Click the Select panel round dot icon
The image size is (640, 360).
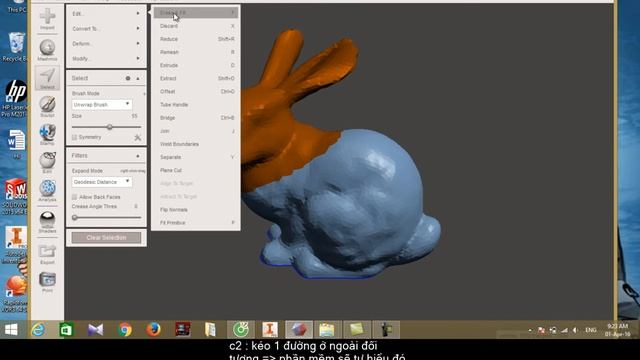[128, 78]
